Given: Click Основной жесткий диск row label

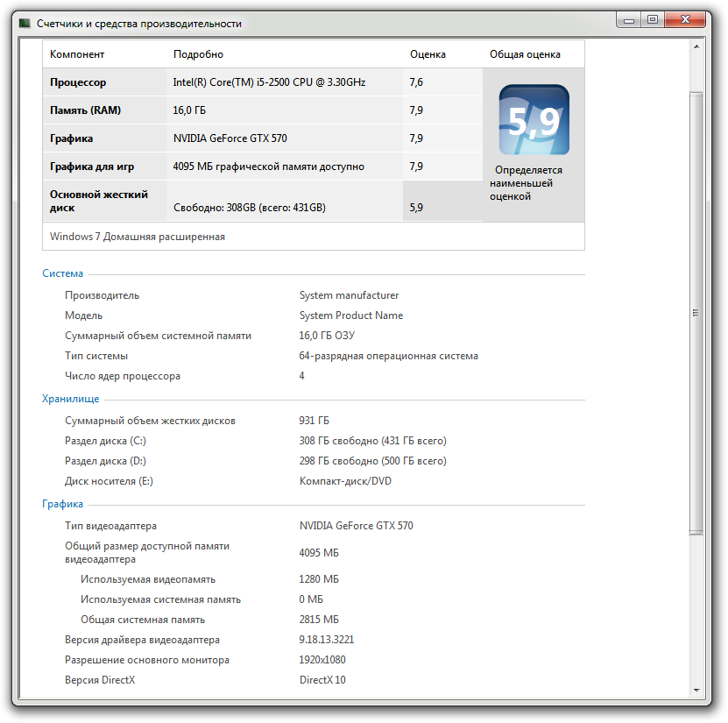Looking at the screenshot, I should pyautogui.click(x=99, y=201).
